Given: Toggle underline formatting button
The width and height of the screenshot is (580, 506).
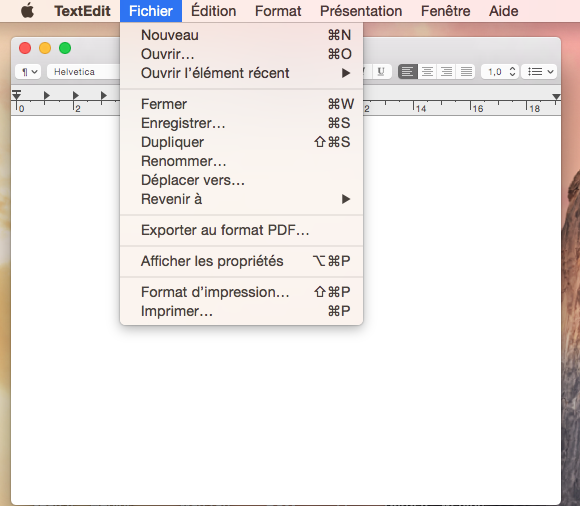Looking at the screenshot, I should [381, 72].
